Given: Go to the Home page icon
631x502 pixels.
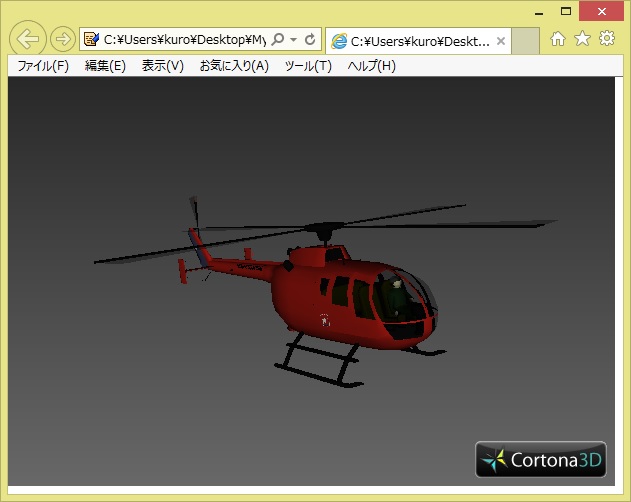Looking at the screenshot, I should coord(558,39).
